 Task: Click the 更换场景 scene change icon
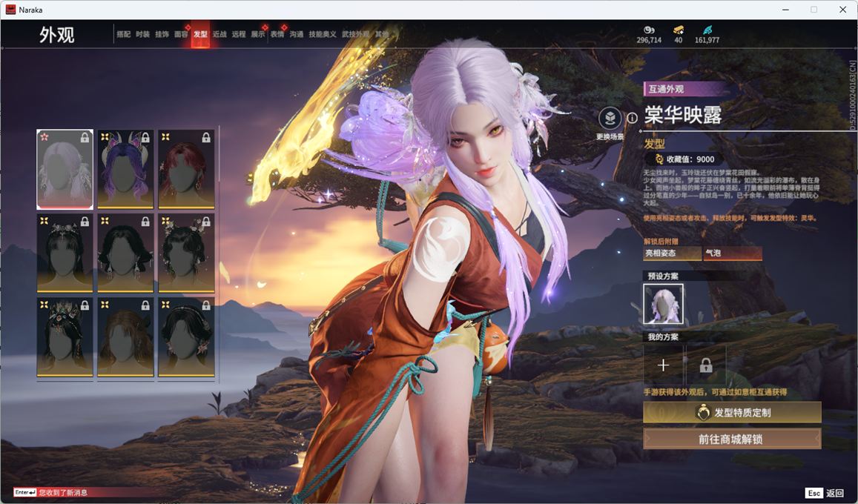tap(610, 118)
